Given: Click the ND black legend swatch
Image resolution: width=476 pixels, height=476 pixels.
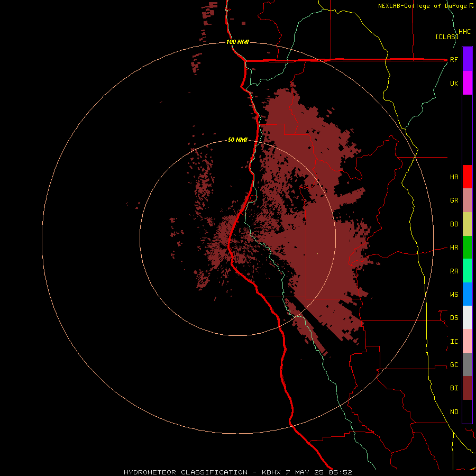Looking at the screenshot, I should point(467,411).
